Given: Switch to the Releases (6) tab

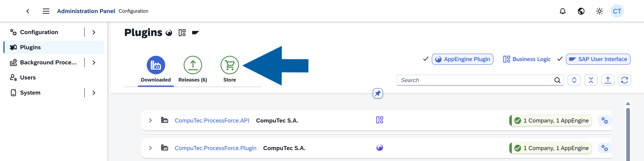Looking at the screenshot, I should point(193,69).
